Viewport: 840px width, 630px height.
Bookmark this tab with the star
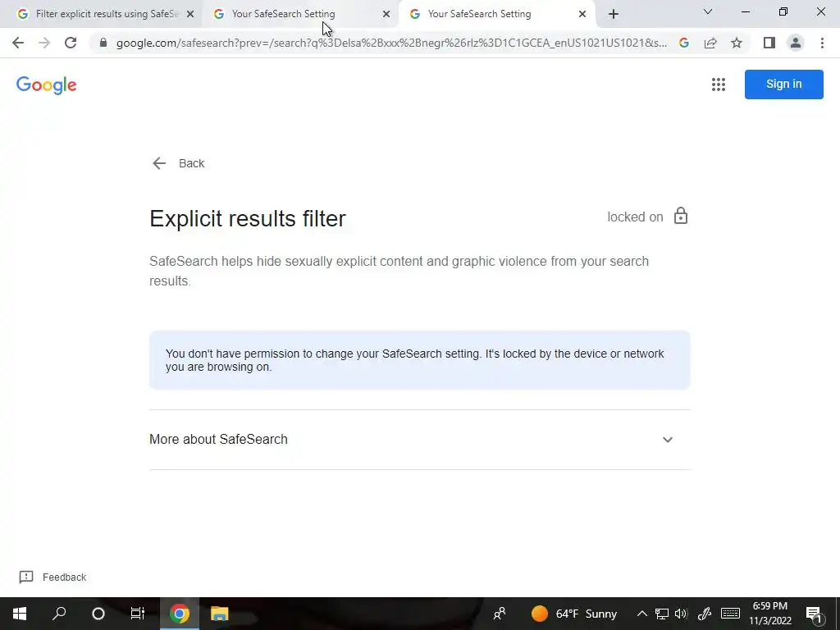click(737, 43)
